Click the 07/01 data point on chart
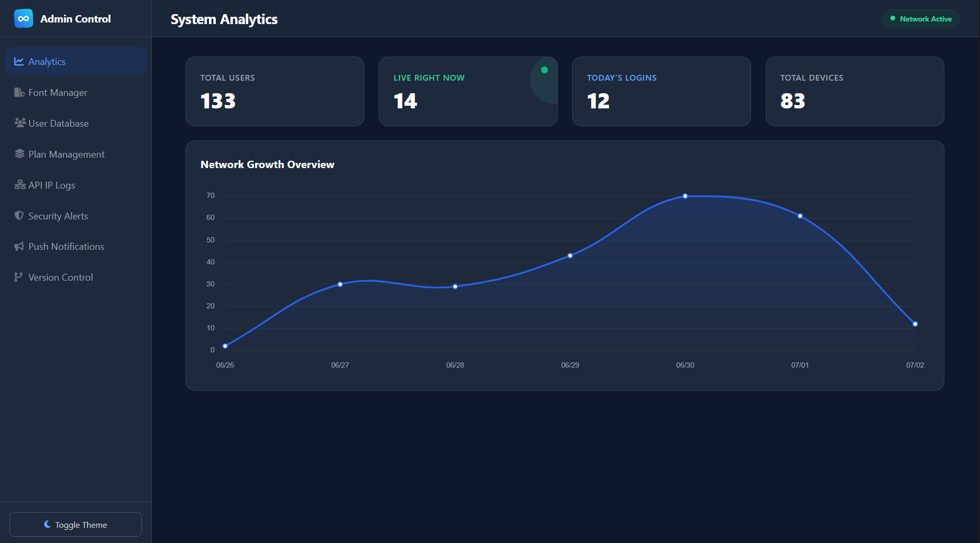This screenshot has height=543, width=980. point(800,216)
